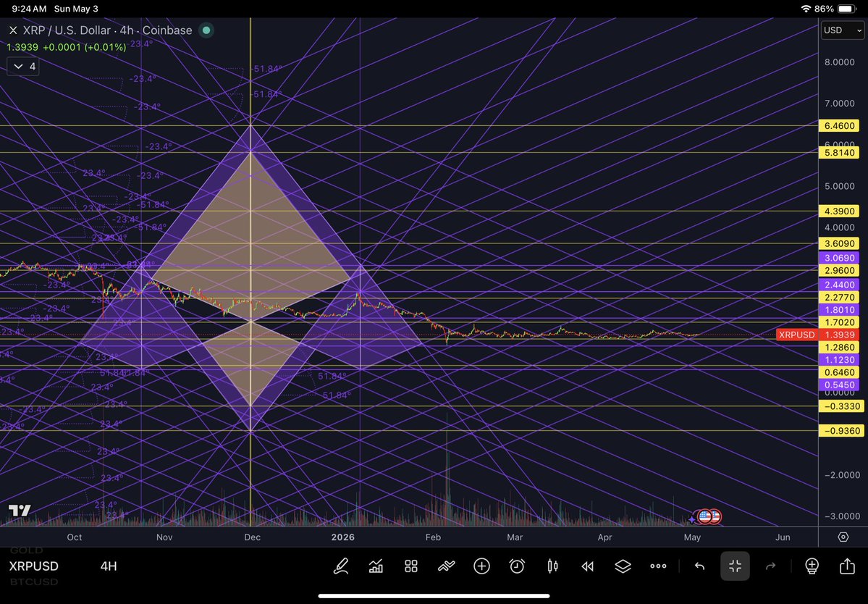Open the more options three-dots menu
The image size is (868, 604).
coord(658,566)
